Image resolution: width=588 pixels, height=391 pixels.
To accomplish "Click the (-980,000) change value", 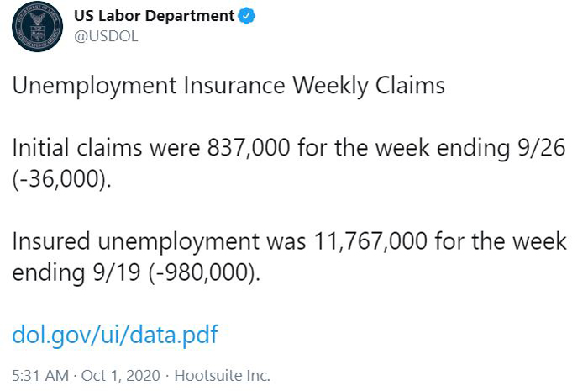I will click(204, 272).
